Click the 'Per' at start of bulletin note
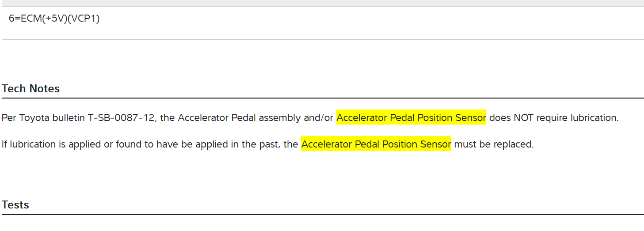Image resolution: width=644 pixels, height=231 pixels. tap(8, 118)
